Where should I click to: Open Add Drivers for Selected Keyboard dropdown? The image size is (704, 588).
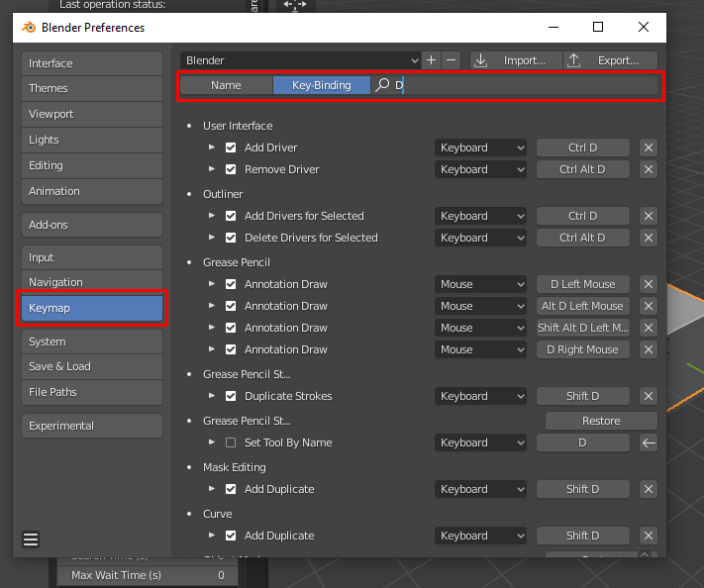point(480,216)
